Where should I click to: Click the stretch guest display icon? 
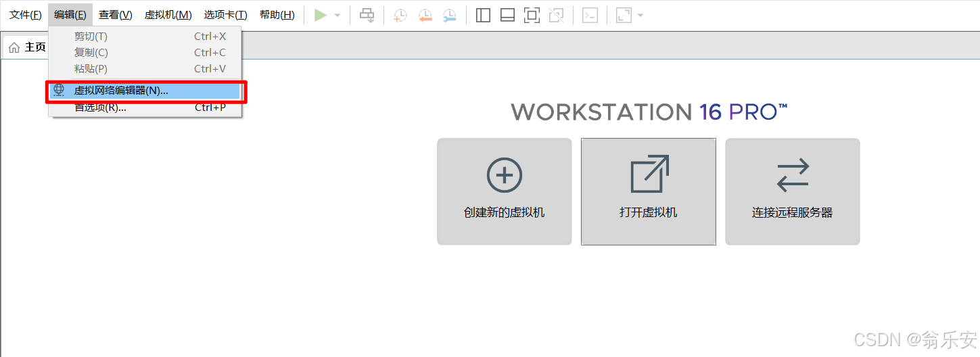click(x=623, y=15)
